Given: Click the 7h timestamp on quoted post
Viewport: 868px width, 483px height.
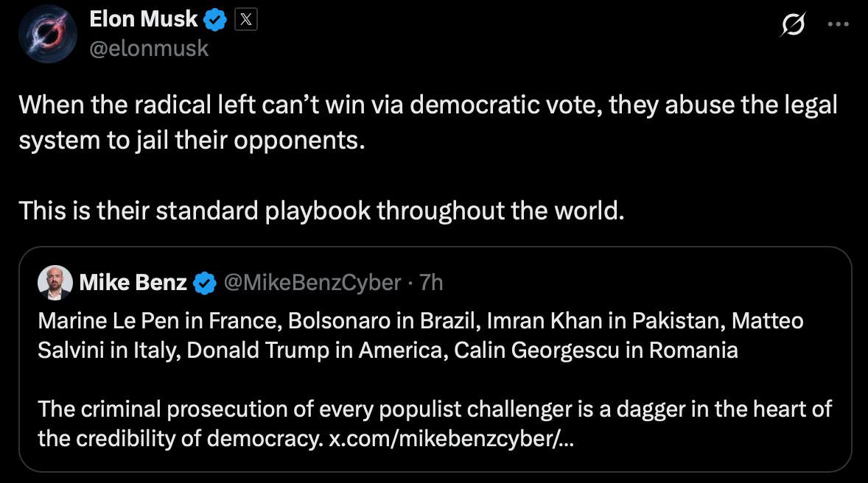Looking at the screenshot, I should (431, 283).
